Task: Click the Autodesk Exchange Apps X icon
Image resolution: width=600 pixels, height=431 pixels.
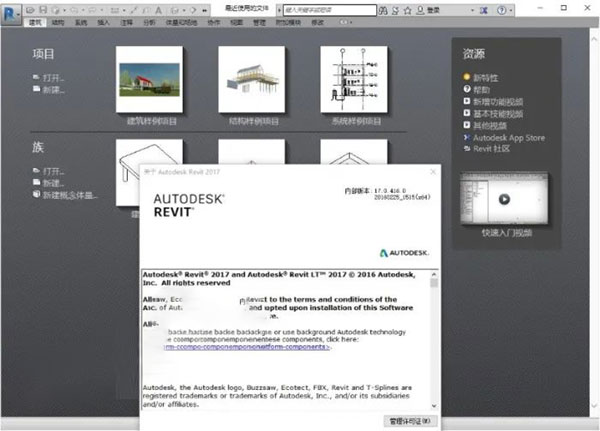Action: [x=484, y=10]
